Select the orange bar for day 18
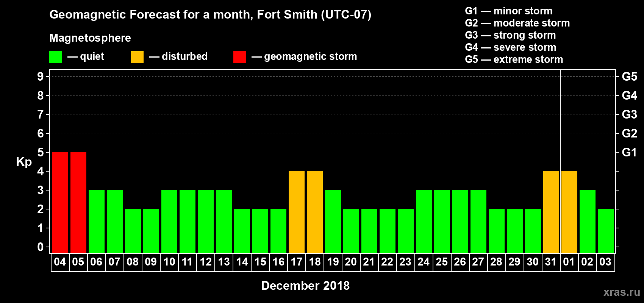Viewport: 644px width, 303px height. (x=315, y=212)
